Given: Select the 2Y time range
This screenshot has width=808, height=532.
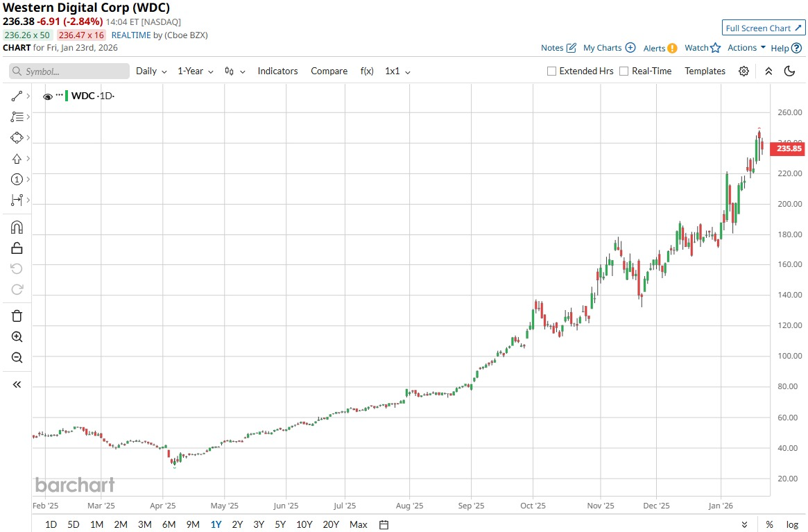Looking at the screenshot, I should [x=237, y=525].
